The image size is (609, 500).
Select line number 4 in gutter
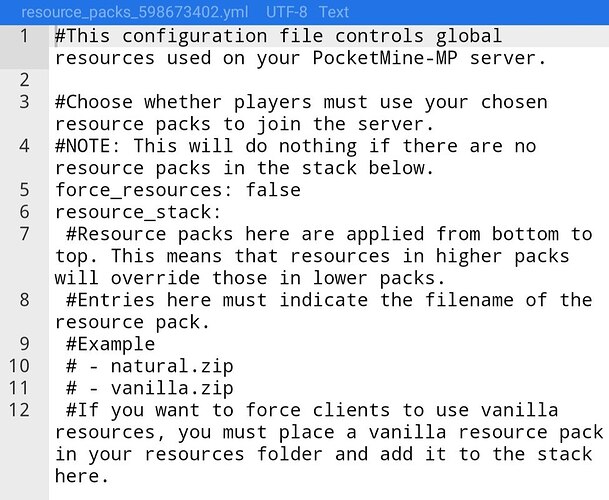click(23, 146)
